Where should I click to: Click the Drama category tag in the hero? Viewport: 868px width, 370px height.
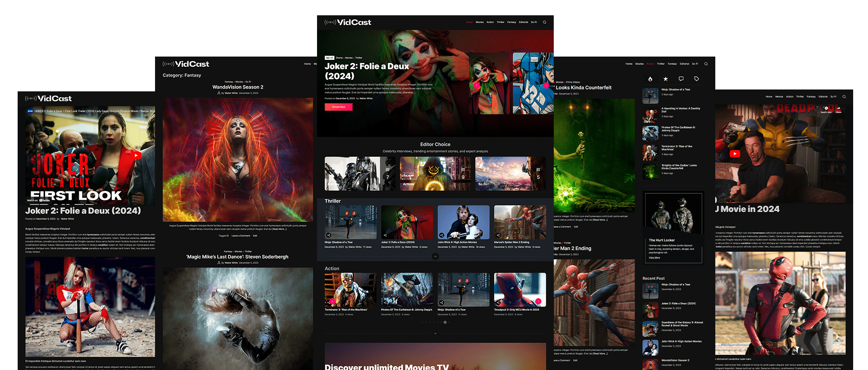[339, 58]
